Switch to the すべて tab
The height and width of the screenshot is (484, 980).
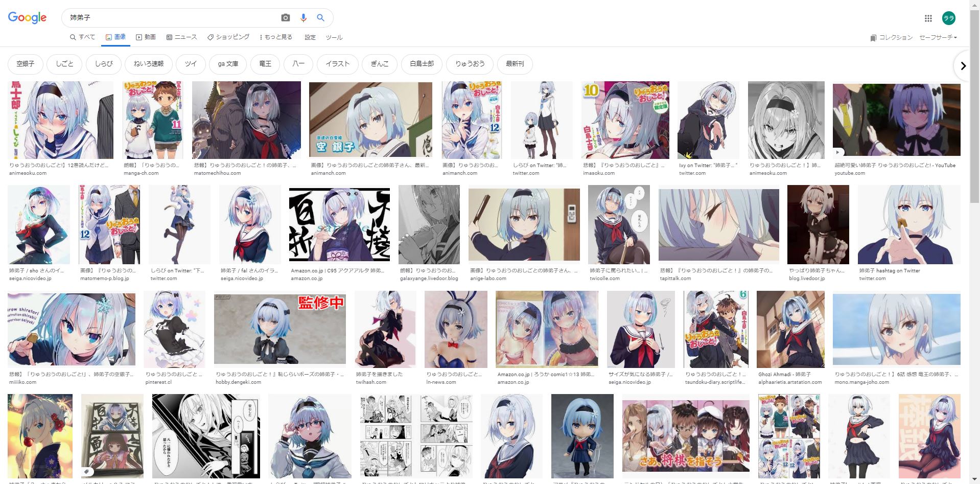click(83, 37)
